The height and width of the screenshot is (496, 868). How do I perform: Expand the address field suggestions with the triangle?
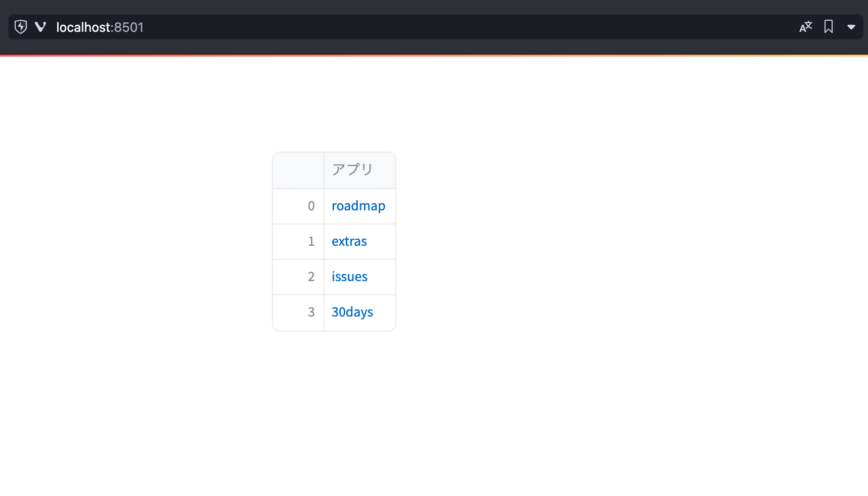click(x=852, y=27)
